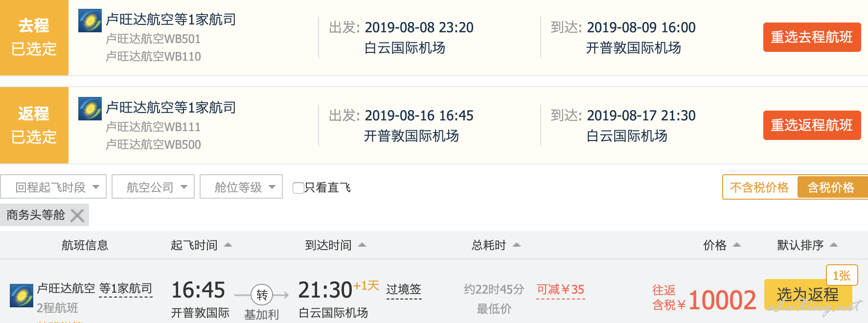
Task: Remove the 商务头等舱 filter tag
Action: (x=77, y=215)
